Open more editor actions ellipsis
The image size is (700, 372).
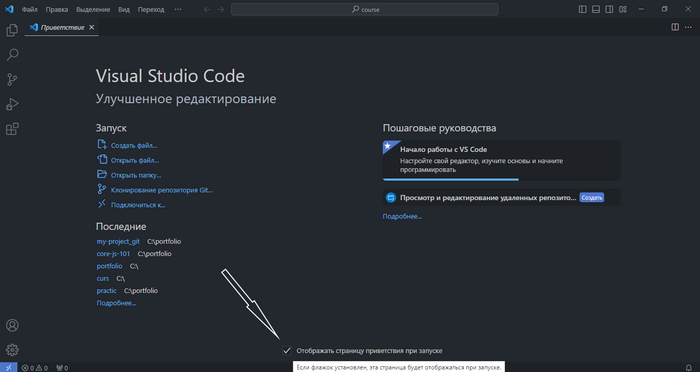(688, 27)
